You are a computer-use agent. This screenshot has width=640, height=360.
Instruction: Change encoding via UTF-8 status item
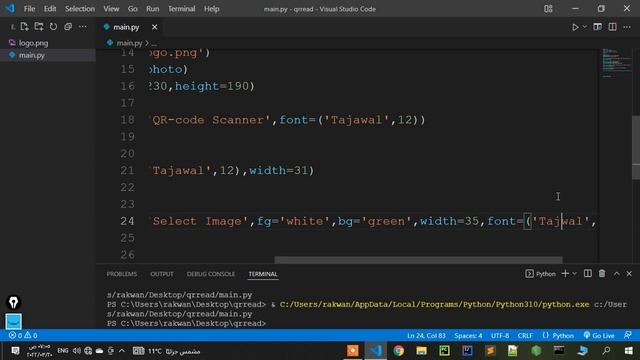pos(500,336)
